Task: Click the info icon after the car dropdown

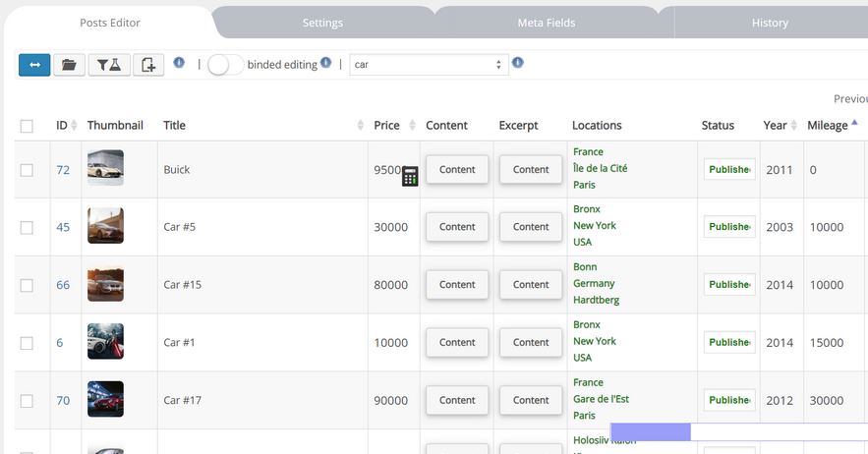Action: pos(518,62)
